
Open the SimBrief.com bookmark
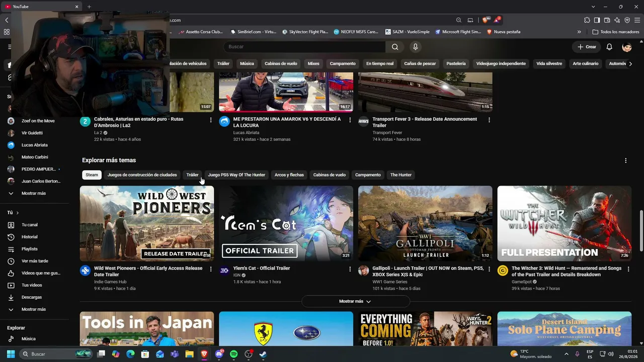click(253, 32)
